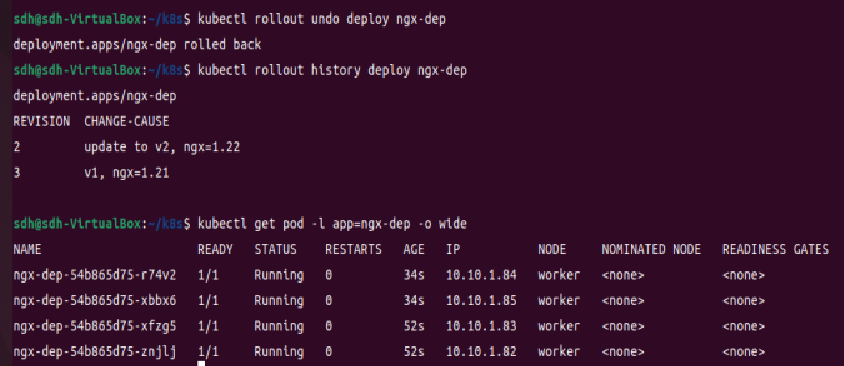
Task: Click the RESTARTS column header
Action: [353, 250]
